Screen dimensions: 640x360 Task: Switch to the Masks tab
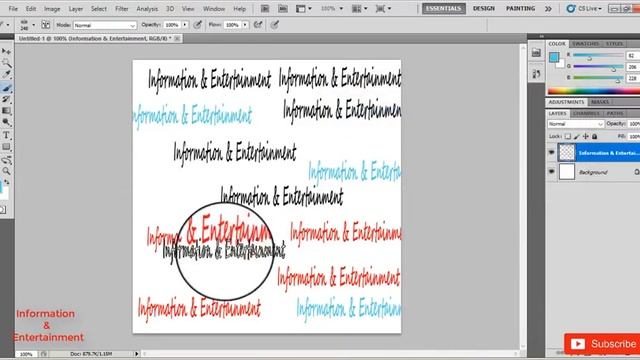600,102
